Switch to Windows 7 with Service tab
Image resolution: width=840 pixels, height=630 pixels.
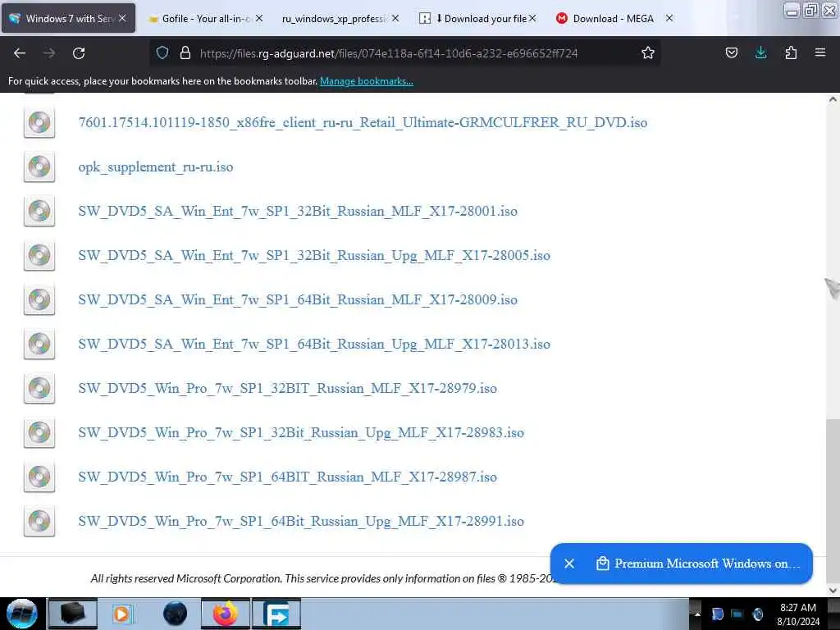point(69,18)
